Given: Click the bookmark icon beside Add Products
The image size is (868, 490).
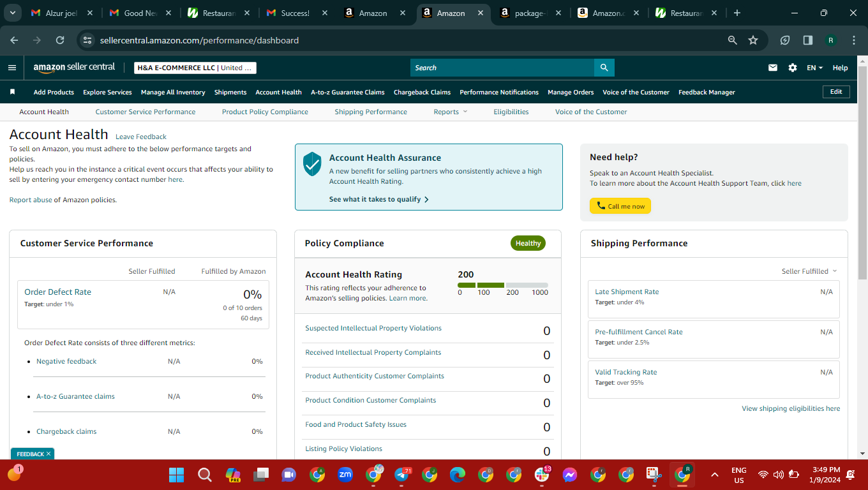Looking at the screenshot, I should [x=12, y=92].
